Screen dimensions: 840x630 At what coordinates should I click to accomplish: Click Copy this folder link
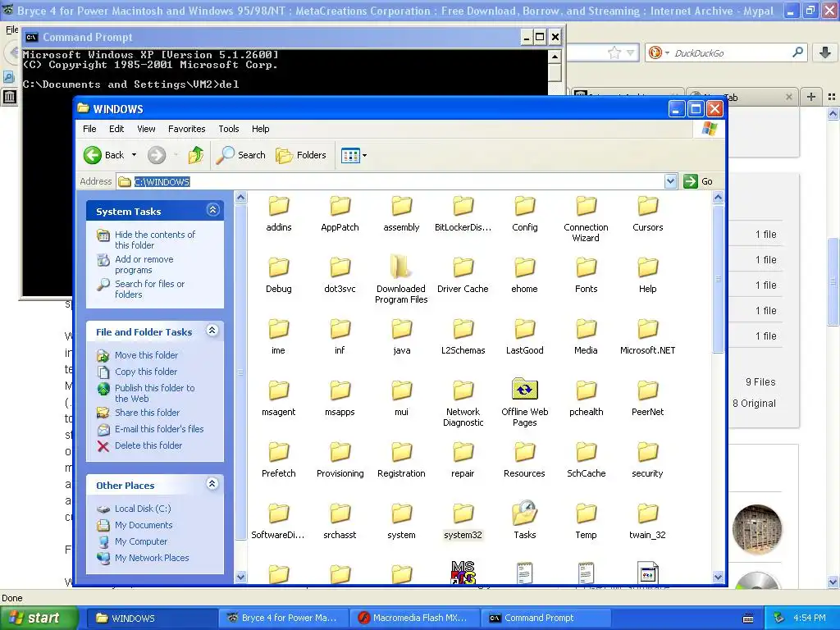coord(146,372)
